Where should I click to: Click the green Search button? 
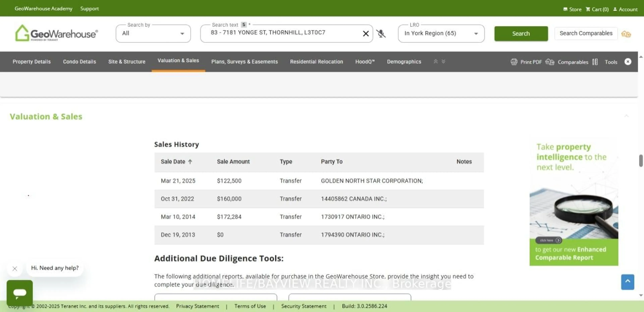(x=521, y=34)
